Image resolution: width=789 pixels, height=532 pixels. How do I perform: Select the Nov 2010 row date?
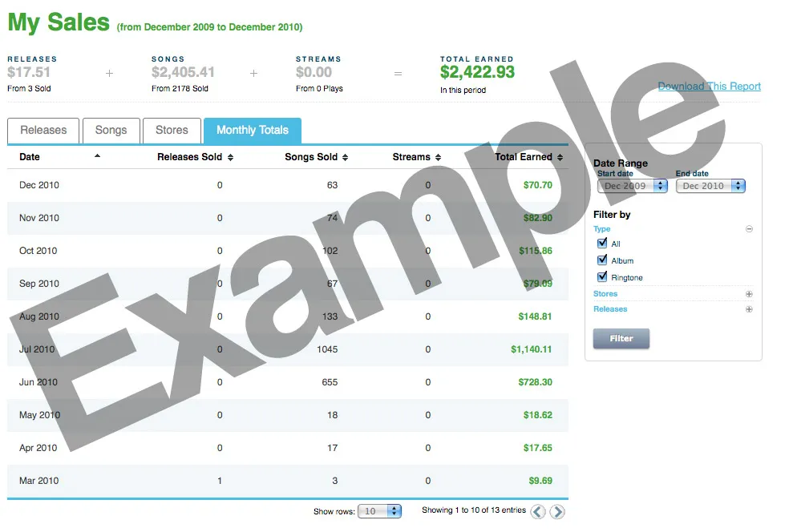pyautogui.click(x=39, y=218)
